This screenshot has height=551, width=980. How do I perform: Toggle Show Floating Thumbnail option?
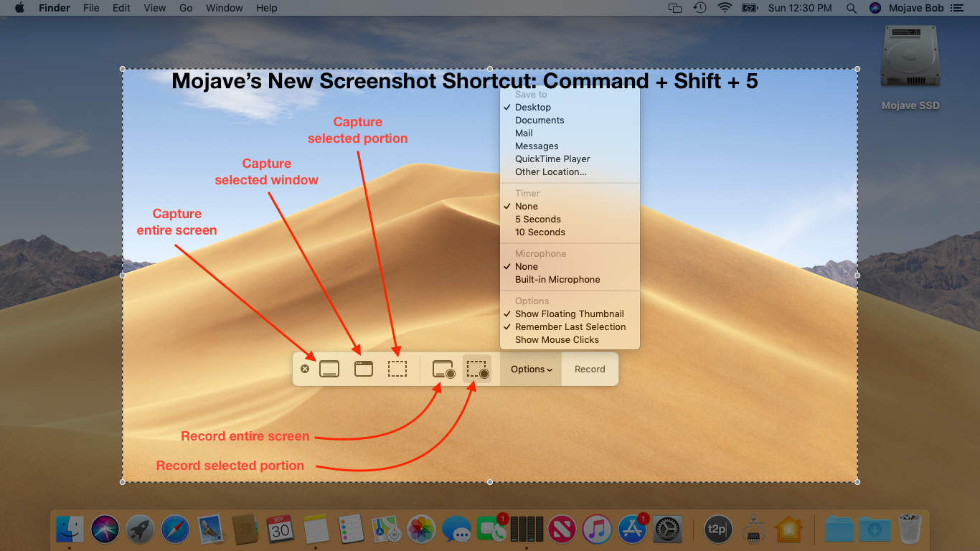570,314
